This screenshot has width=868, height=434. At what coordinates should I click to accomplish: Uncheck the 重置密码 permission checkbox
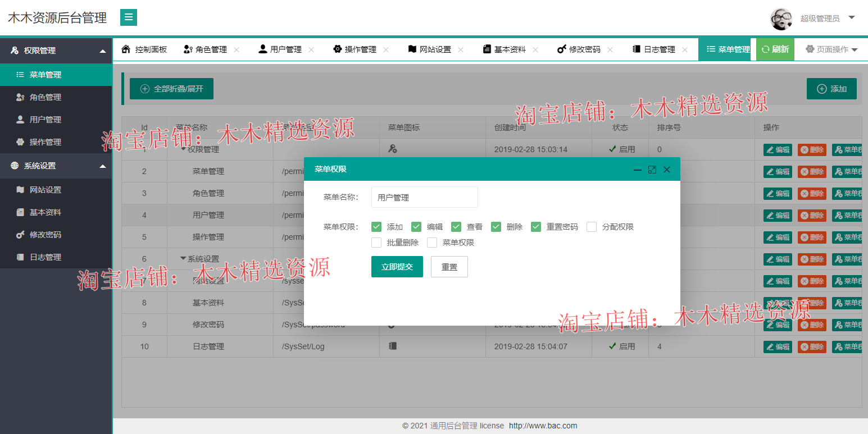point(536,227)
